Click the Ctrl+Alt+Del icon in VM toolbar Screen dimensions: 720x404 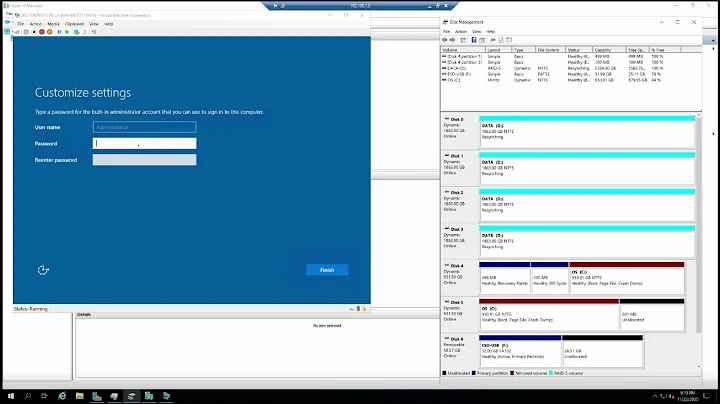[x=17, y=32]
